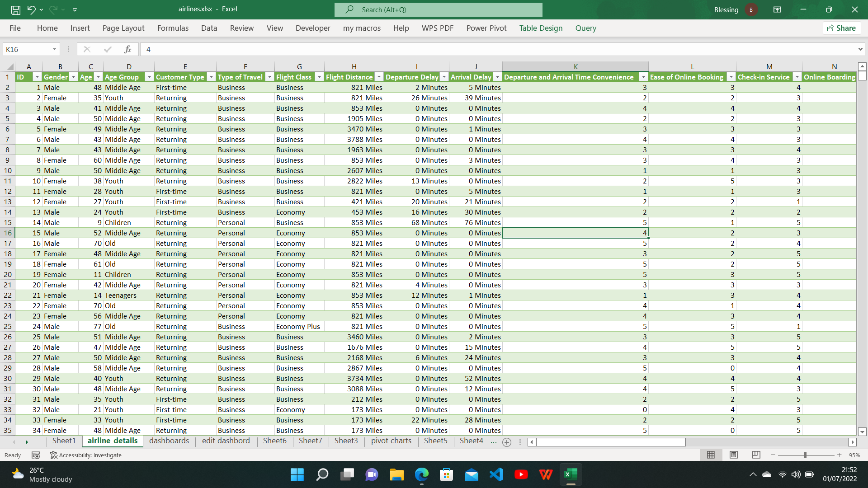Viewport: 868px width, 488px height.
Task: Expand the formula bar with the chevron
Action: pos(860,49)
